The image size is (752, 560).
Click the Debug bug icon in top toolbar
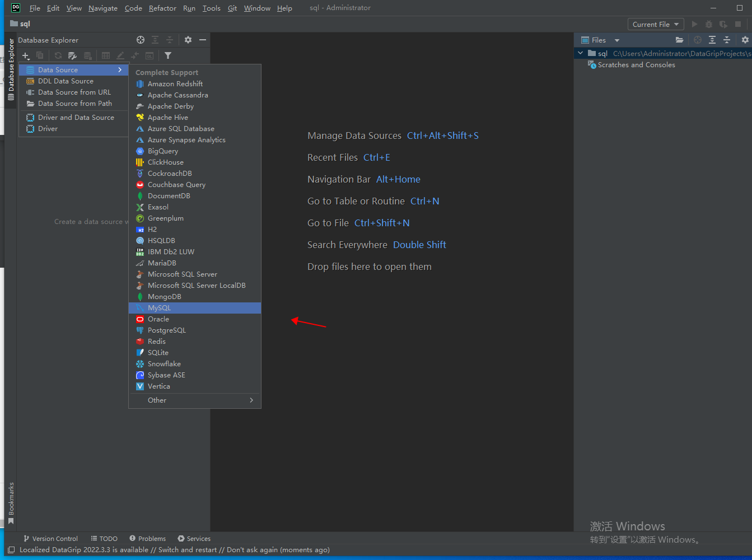(x=709, y=24)
